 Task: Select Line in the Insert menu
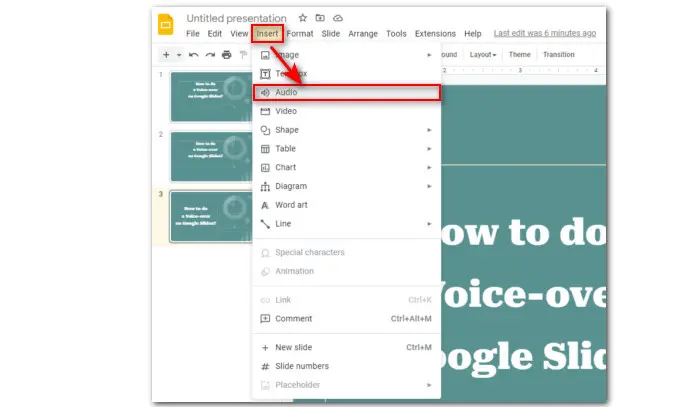click(x=346, y=224)
